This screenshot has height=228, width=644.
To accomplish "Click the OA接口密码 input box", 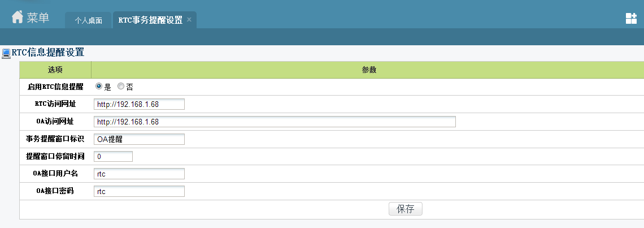I will 139,191.
